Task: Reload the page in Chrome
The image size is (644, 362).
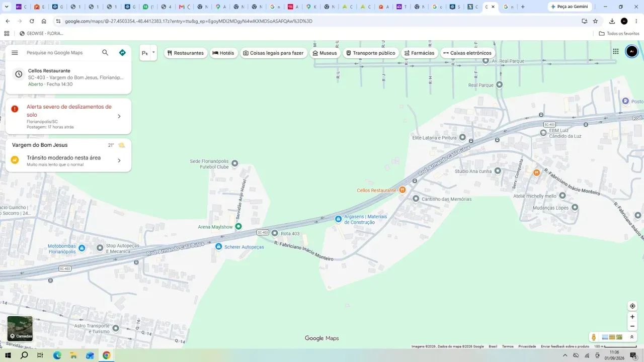Action: click(x=32, y=21)
